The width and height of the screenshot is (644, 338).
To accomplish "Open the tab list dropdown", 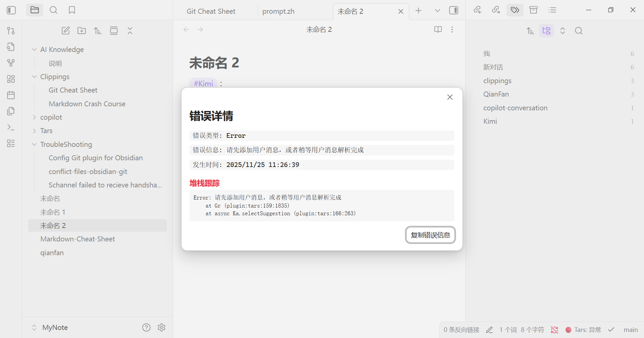I will pyautogui.click(x=437, y=11).
